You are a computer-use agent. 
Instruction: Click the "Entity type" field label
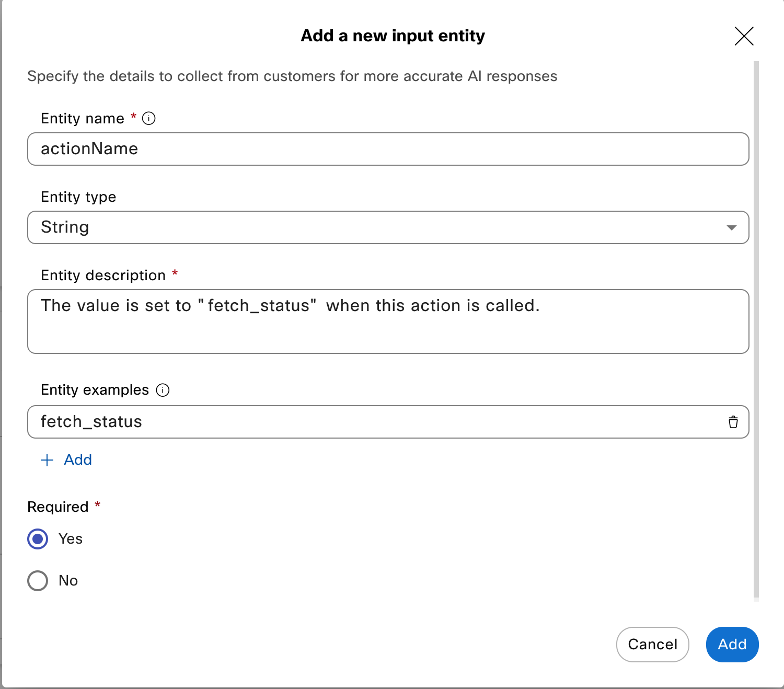click(x=78, y=197)
